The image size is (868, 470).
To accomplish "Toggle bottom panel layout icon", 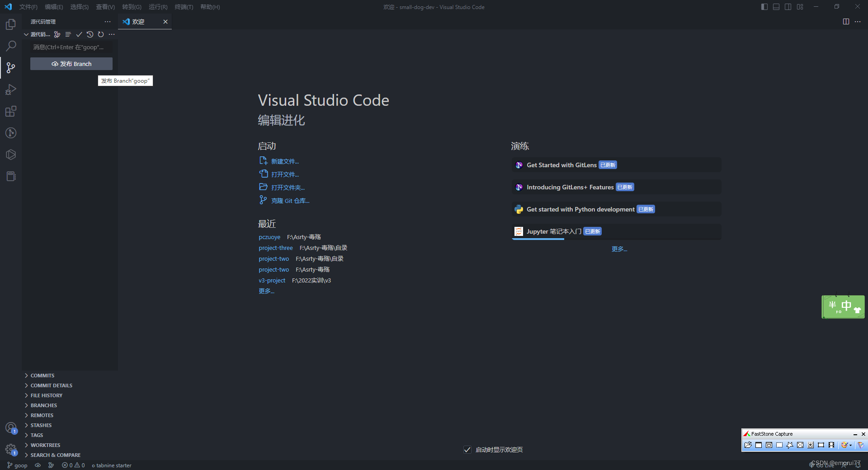I will click(x=776, y=7).
